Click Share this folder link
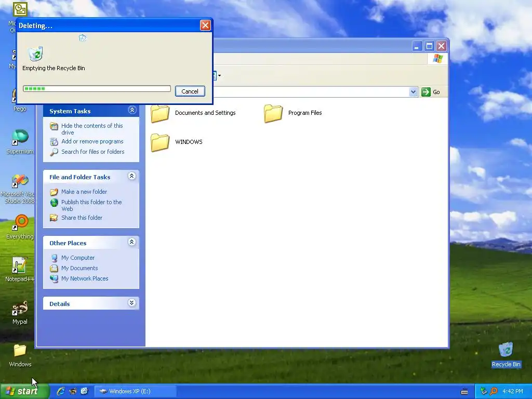532x399 pixels. click(x=82, y=218)
